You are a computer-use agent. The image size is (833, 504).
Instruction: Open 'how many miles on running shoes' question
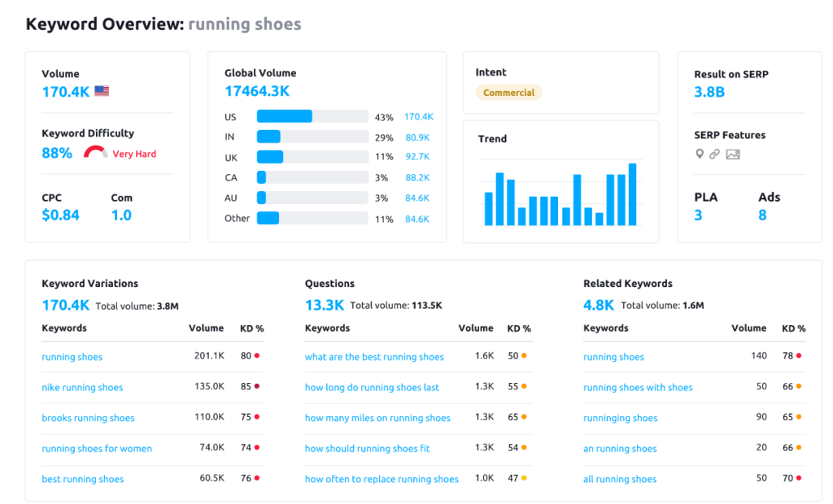point(377,418)
